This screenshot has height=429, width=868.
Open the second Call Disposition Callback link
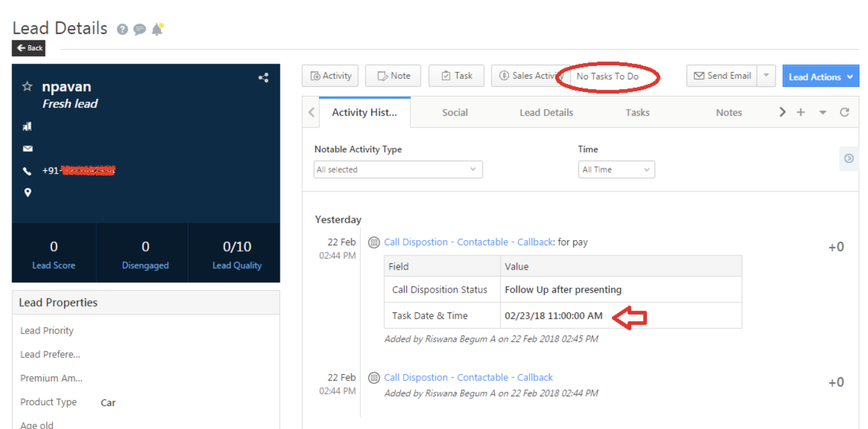(x=468, y=377)
